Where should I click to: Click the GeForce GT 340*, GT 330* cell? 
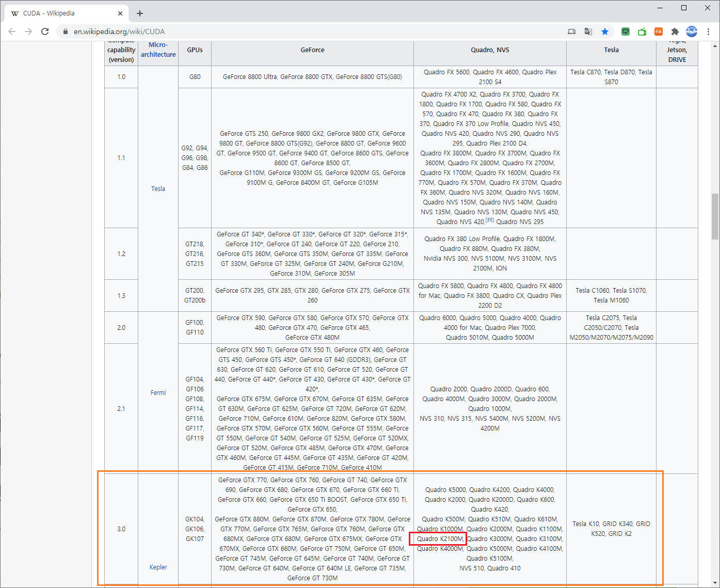[312, 254]
